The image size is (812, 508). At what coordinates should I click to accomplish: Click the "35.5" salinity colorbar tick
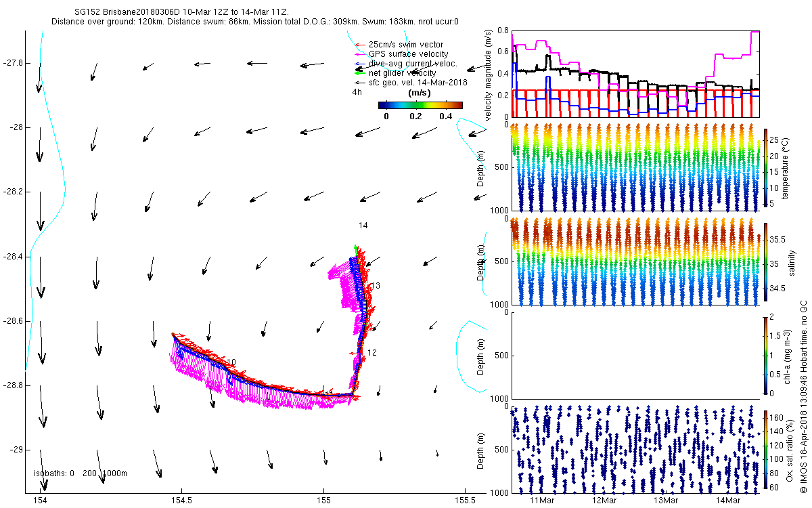778,240
